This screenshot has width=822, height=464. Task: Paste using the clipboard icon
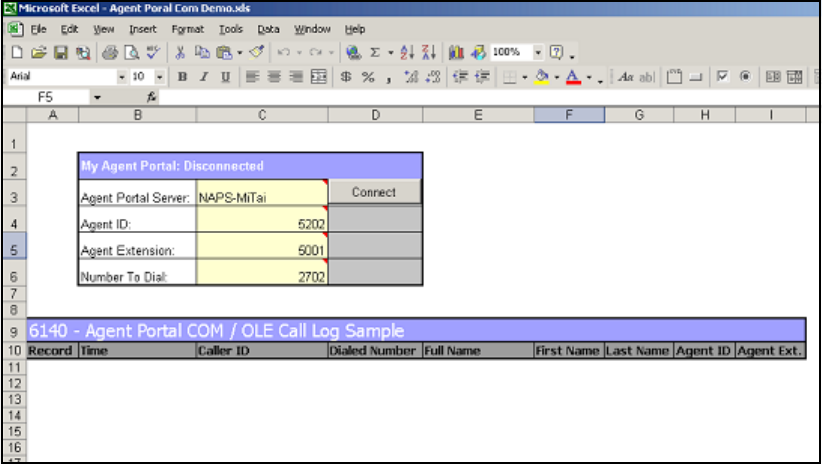tap(224, 52)
